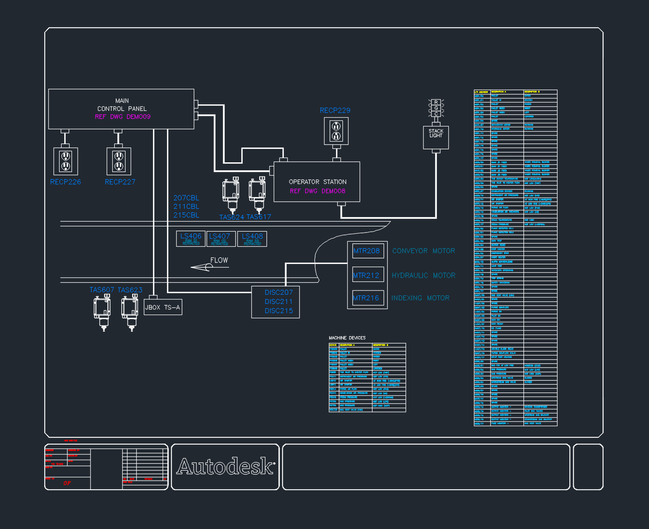The width and height of the screenshot is (649, 529).
Task: Select the MTR212 motor box
Action: (368, 275)
